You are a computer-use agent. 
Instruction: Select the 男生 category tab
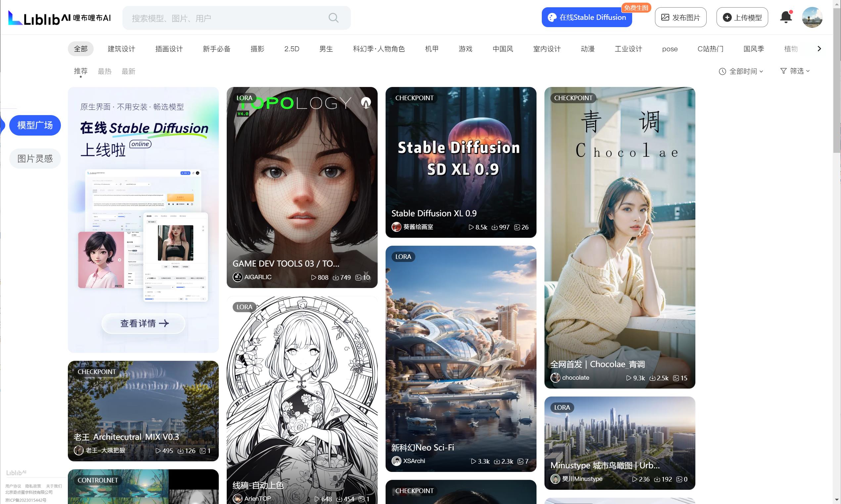[326, 49]
